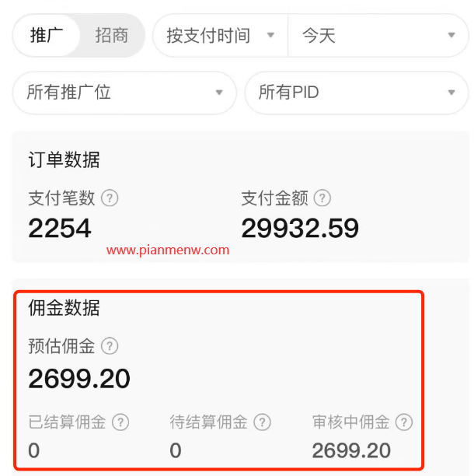Viewport: 474px width, 476px height.
Task: Expand the 今天 date range dropdown
Action: (378, 36)
